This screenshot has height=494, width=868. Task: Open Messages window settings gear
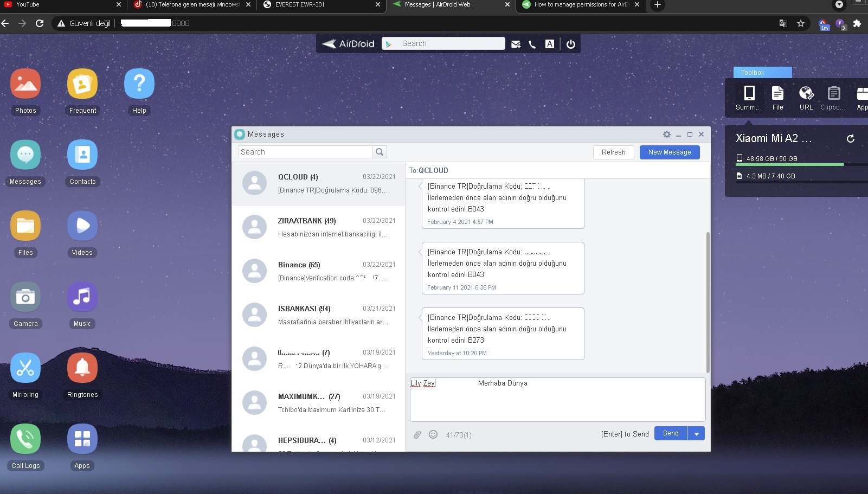667,134
